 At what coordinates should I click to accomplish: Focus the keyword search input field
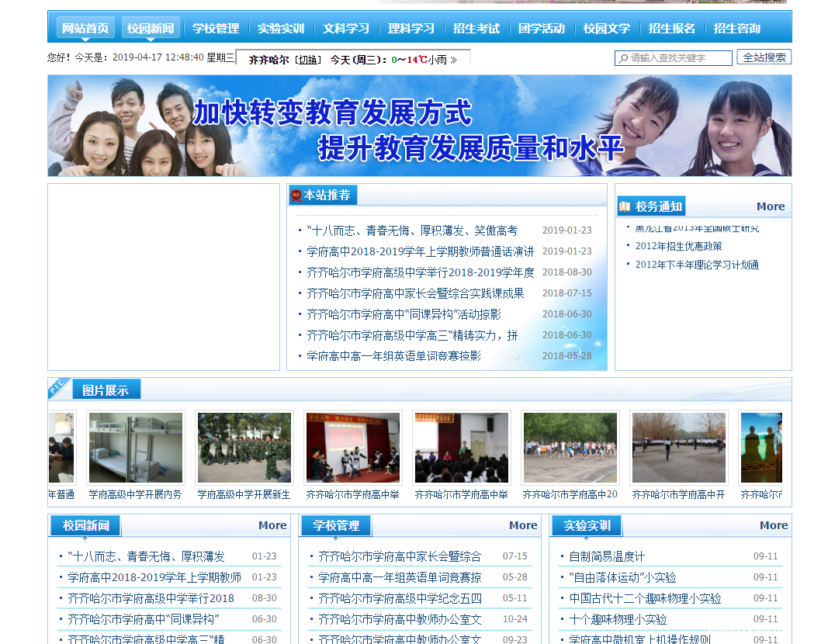(679, 58)
